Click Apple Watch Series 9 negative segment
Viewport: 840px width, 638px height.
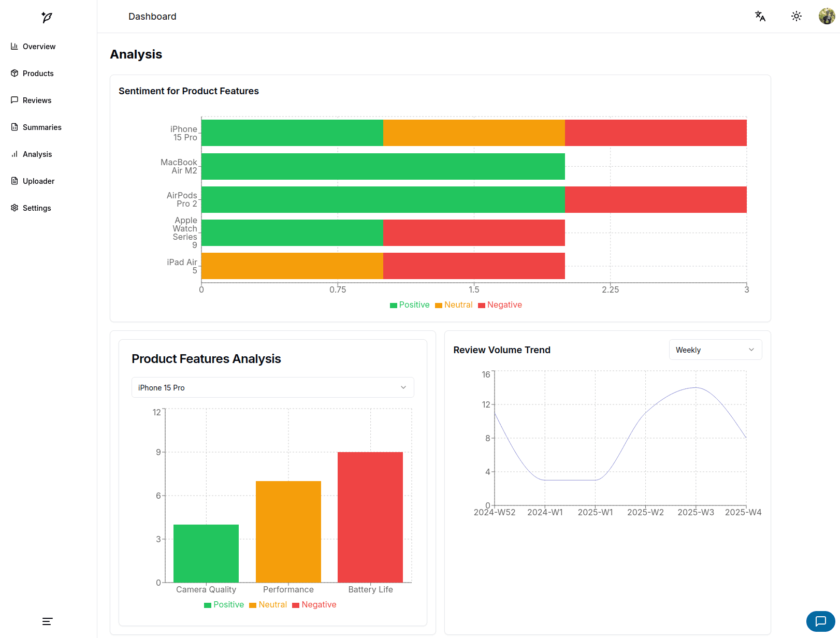[x=474, y=233]
